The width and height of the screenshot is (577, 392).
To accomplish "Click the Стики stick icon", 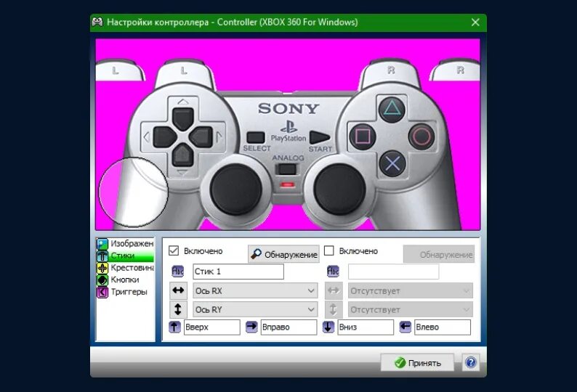I will [102, 256].
